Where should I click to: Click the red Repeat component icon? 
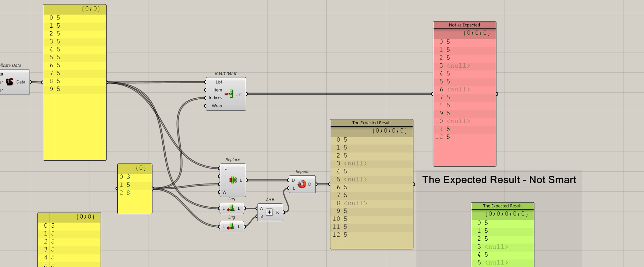(301, 184)
